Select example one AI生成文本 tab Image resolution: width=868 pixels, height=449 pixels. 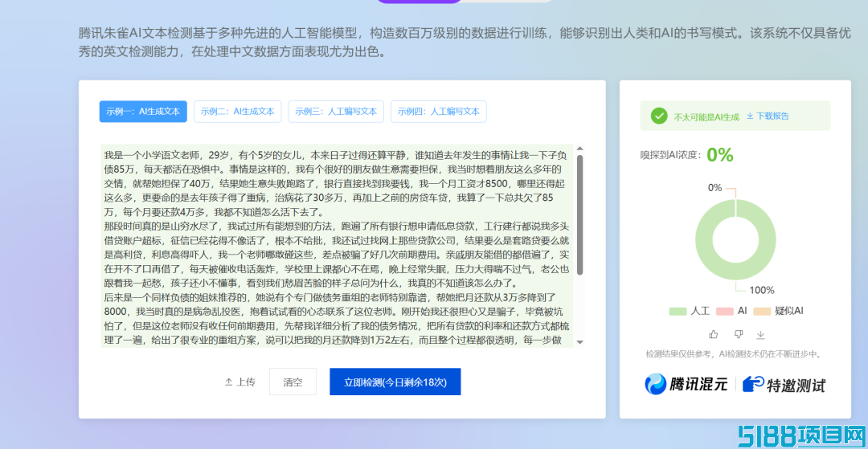[x=143, y=111]
